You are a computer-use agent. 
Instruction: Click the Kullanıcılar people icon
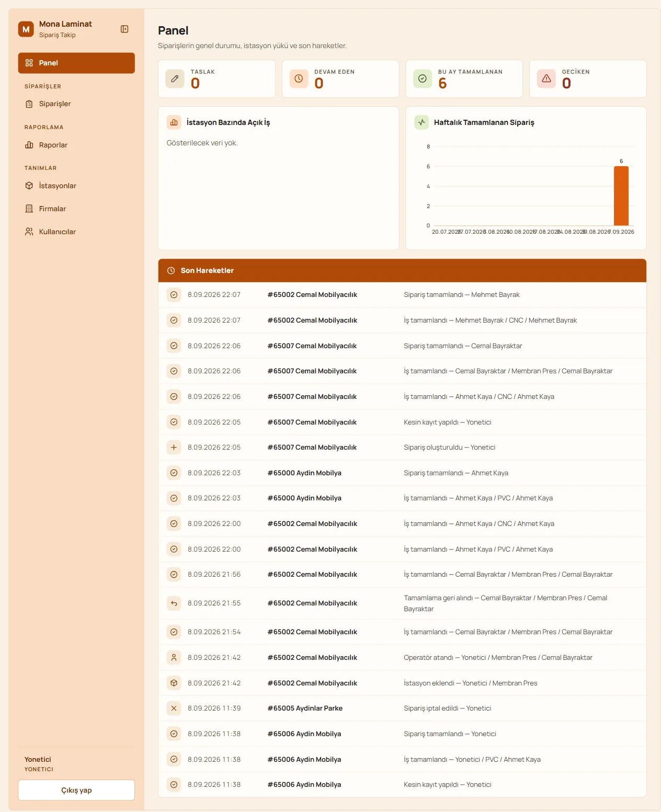29,232
